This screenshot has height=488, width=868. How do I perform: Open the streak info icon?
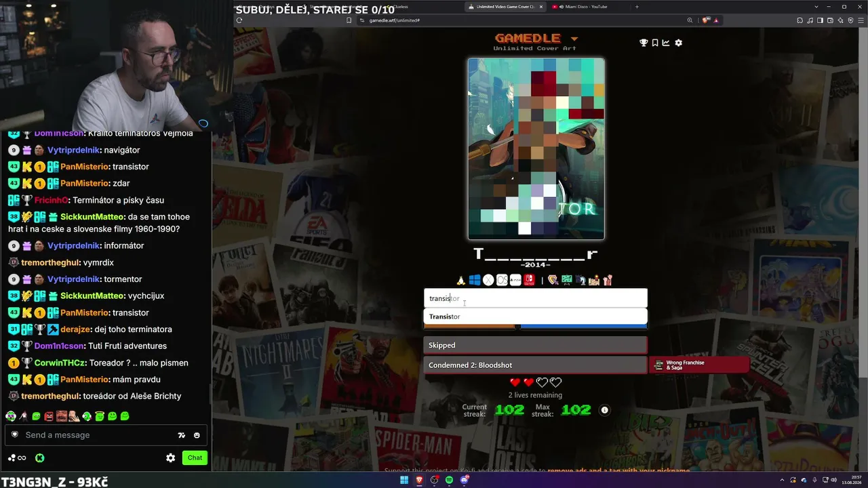tap(605, 410)
